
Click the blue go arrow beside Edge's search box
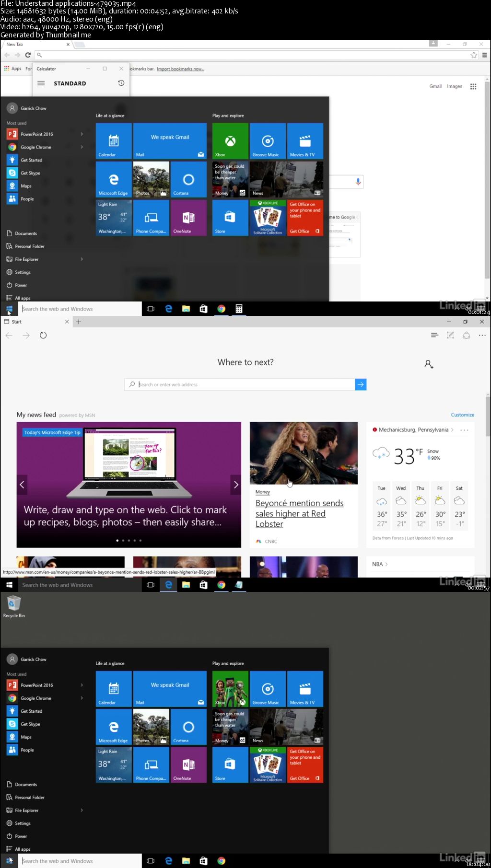tap(361, 384)
